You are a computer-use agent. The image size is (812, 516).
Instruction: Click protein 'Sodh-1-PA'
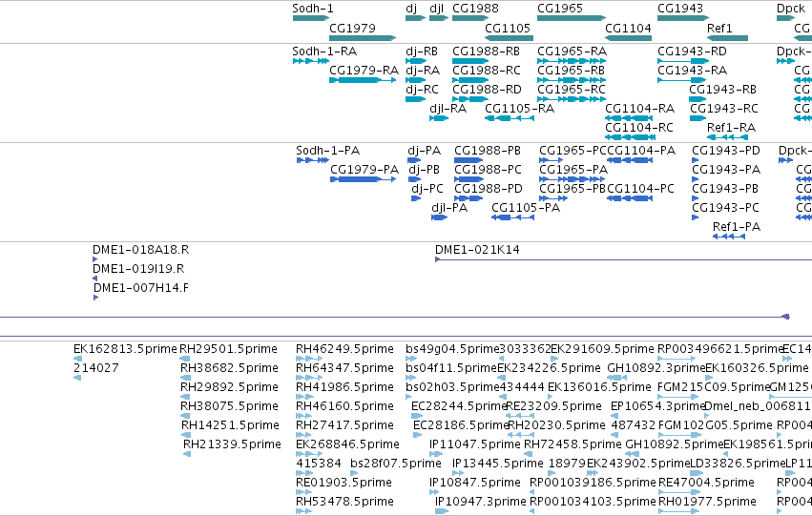tap(328, 151)
